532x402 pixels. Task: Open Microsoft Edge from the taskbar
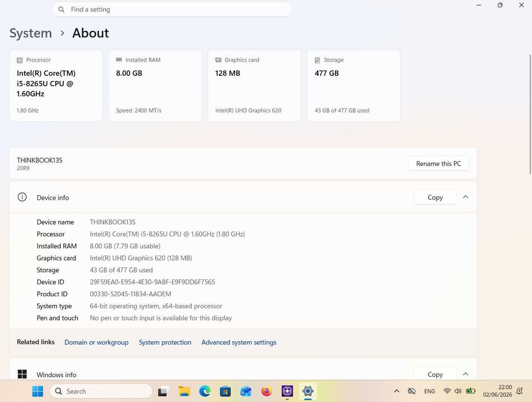205,391
